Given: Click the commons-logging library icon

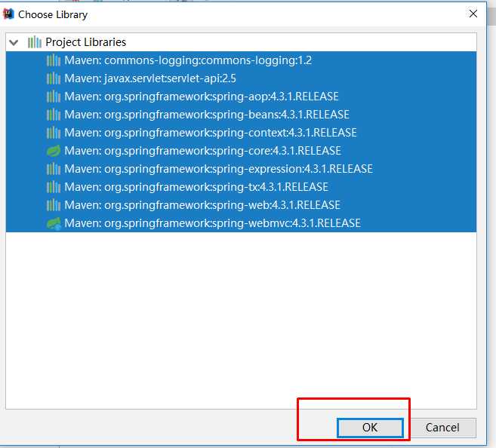Looking at the screenshot, I should (54, 60).
